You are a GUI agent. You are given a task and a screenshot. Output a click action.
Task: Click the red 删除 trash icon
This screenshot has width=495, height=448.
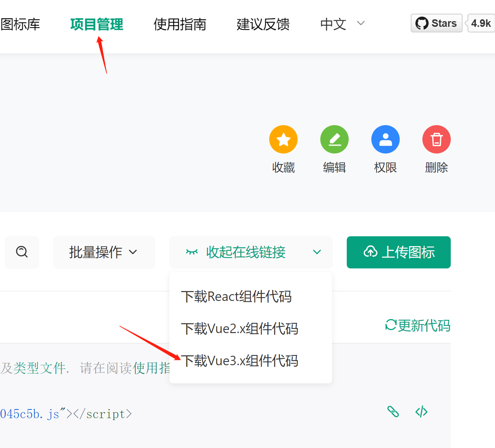(436, 140)
